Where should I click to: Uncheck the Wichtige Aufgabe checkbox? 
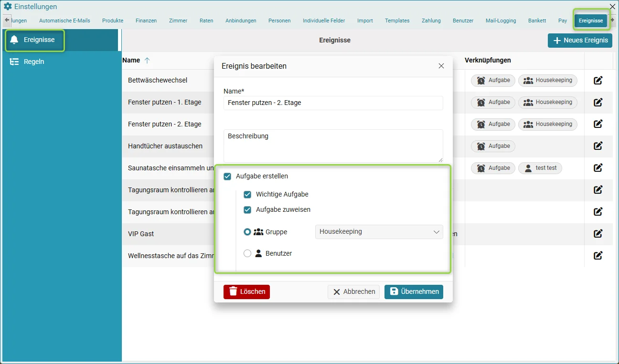click(247, 195)
